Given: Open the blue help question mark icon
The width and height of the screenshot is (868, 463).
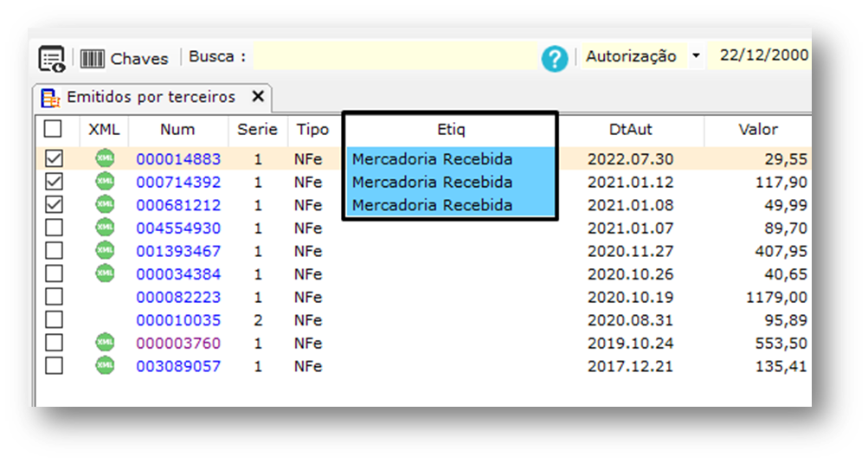Looking at the screenshot, I should [x=555, y=58].
